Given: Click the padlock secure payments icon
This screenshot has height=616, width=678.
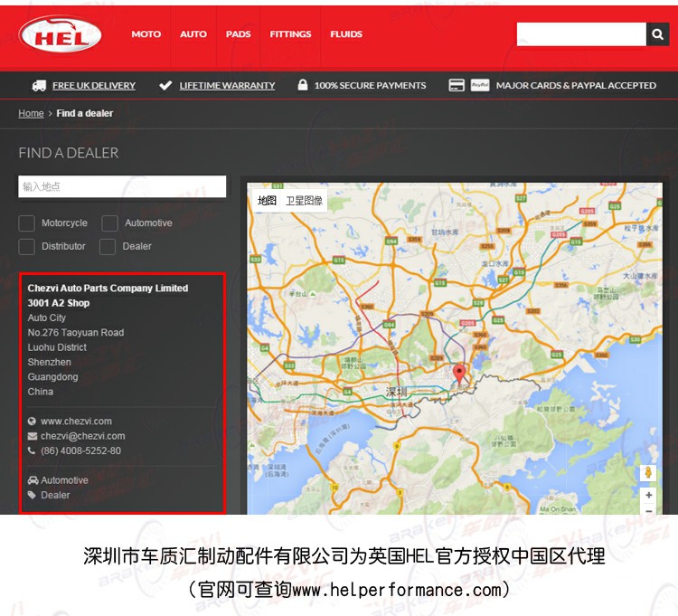Looking at the screenshot, I should click(303, 85).
